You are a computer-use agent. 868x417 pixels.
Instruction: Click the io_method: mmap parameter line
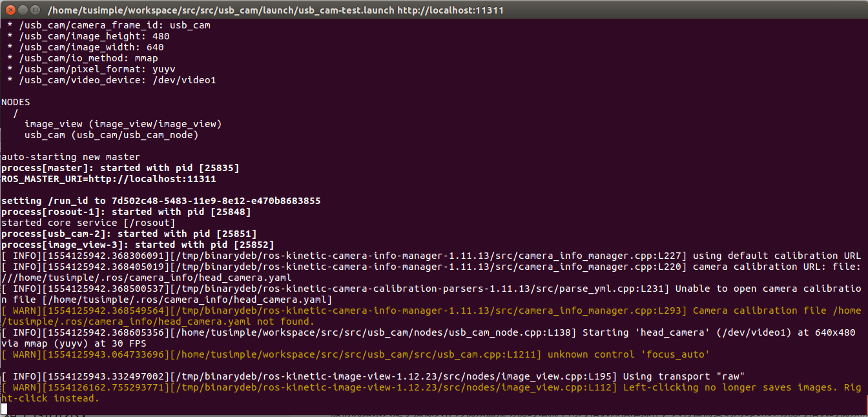82,58
